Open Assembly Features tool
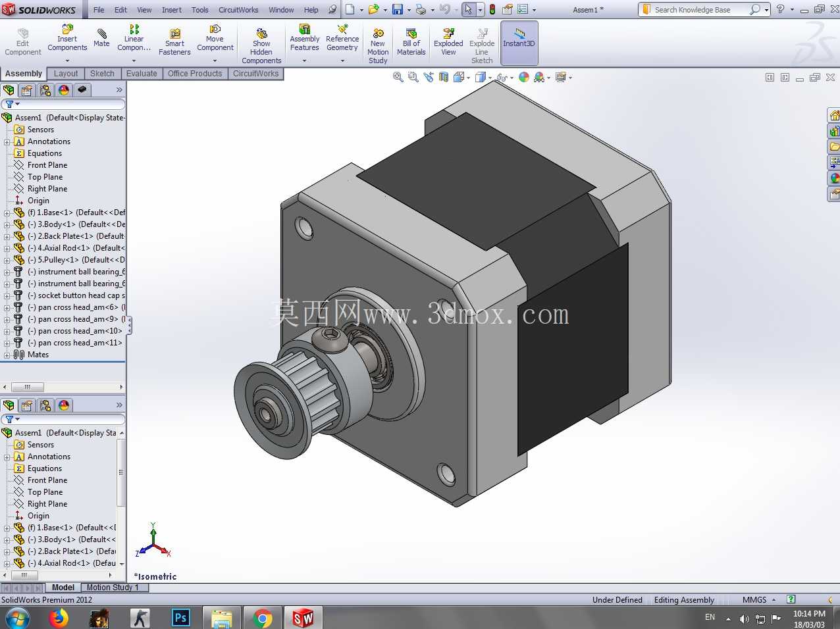Image resolution: width=840 pixels, height=629 pixels. coord(304,39)
